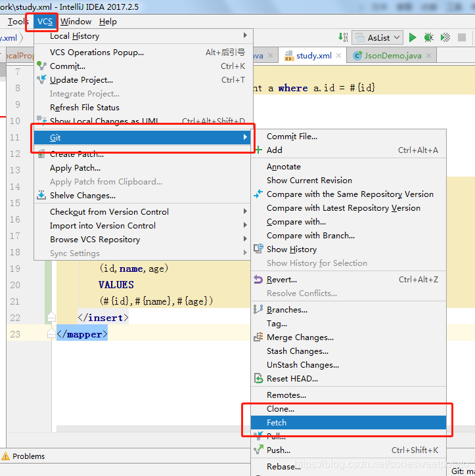Click the Make Project binary-arrow icon
475x476 pixels.
tap(343, 37)
